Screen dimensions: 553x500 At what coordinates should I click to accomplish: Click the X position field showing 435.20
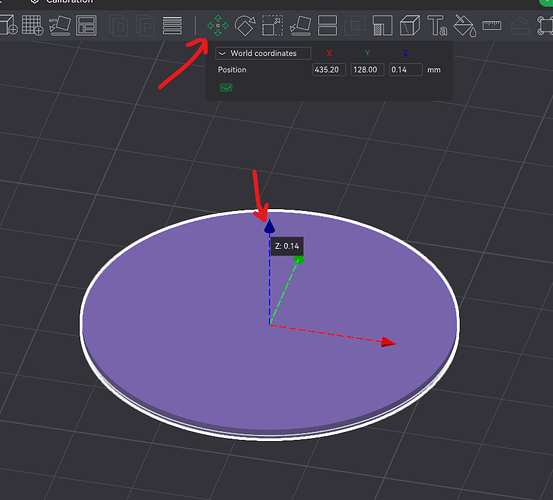click(x=329, y=69)
